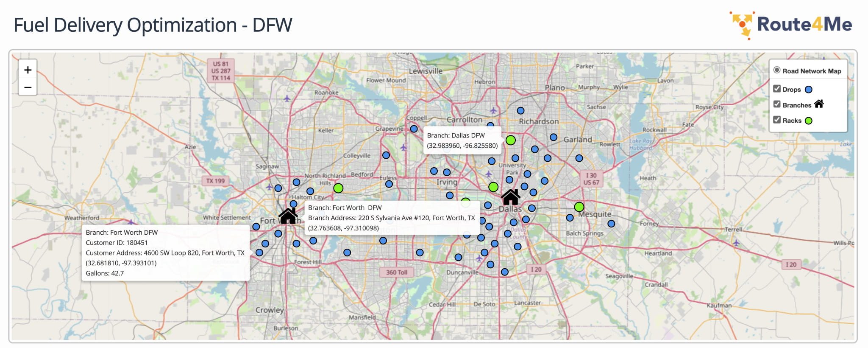Click drop marker left of University Park label
The width and height of the screenshot is (868, 348).
[x=492, y=161]
